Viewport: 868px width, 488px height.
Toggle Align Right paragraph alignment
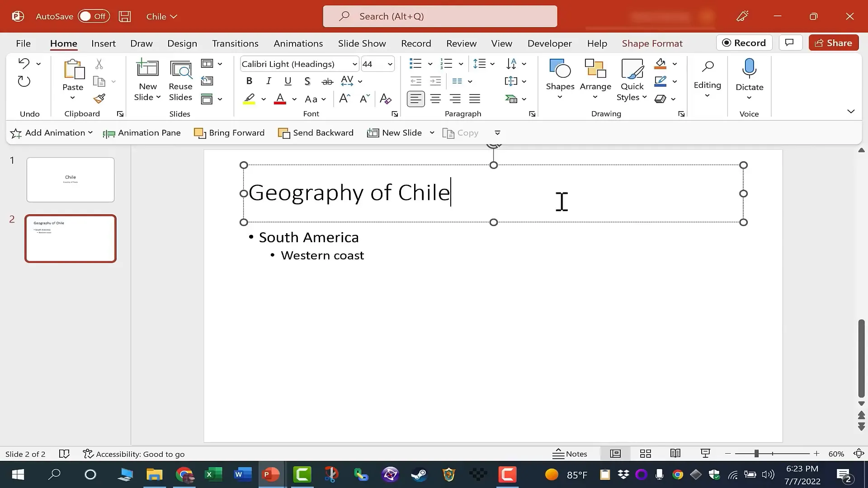pos(455,99)
